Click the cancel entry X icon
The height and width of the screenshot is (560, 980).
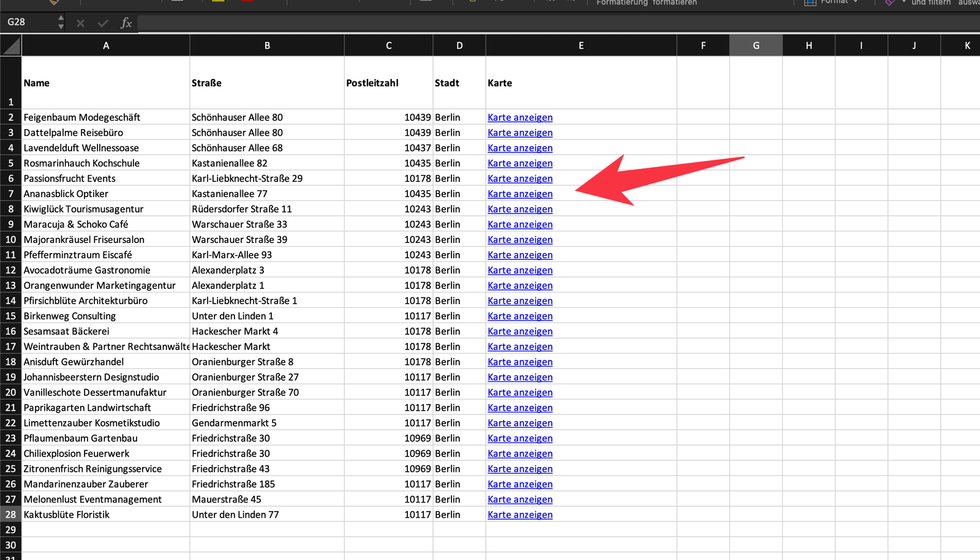[80, 23]
